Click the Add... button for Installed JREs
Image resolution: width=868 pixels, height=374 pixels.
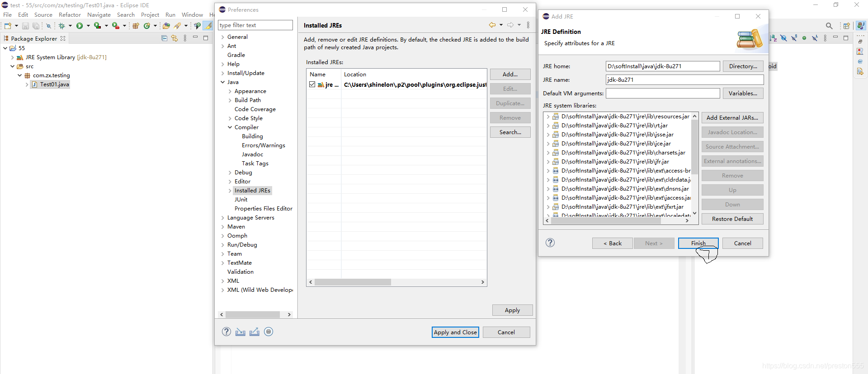click(510, 74)
